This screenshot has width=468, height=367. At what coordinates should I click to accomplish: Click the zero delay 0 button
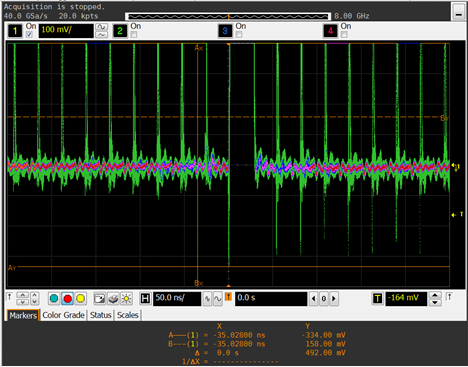tap(324, 299)
